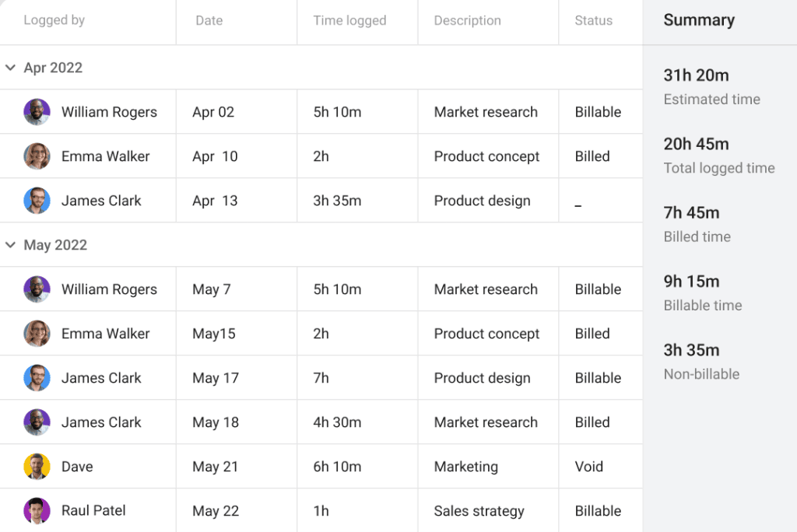Screen dimensions: 797x532
Task: Select the Billable status on the Product design row
Action: [x=599, y=377]
